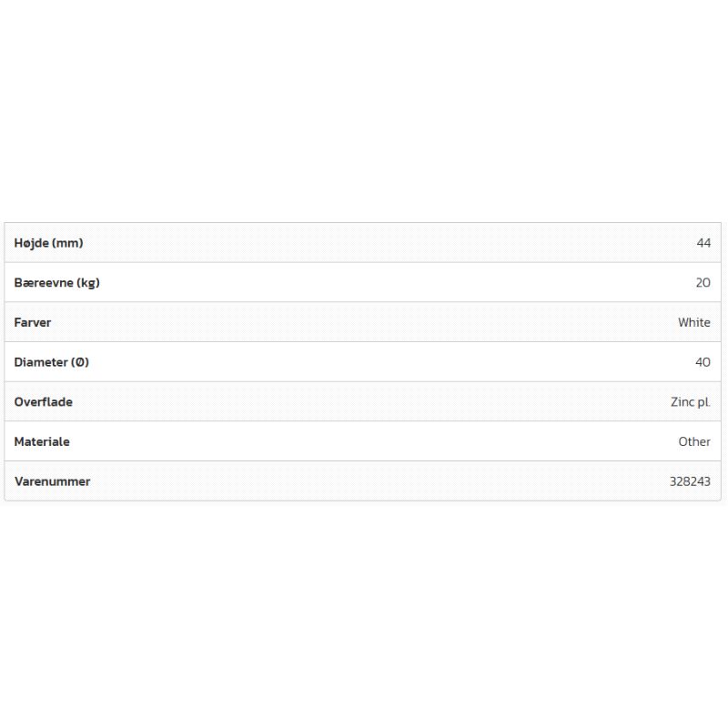Select the Other material value
This screenshot has height=728, width=728.
coord(694,441)
